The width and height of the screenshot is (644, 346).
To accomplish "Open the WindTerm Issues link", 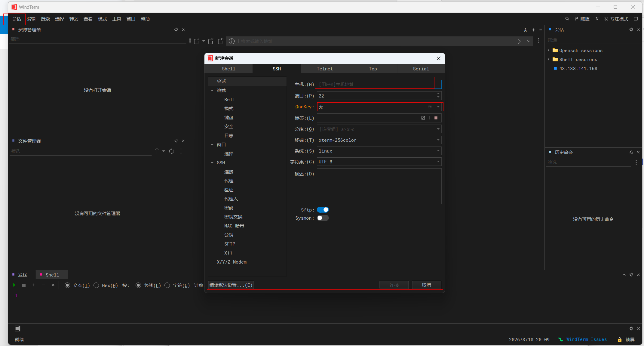I will pos(586,339).
